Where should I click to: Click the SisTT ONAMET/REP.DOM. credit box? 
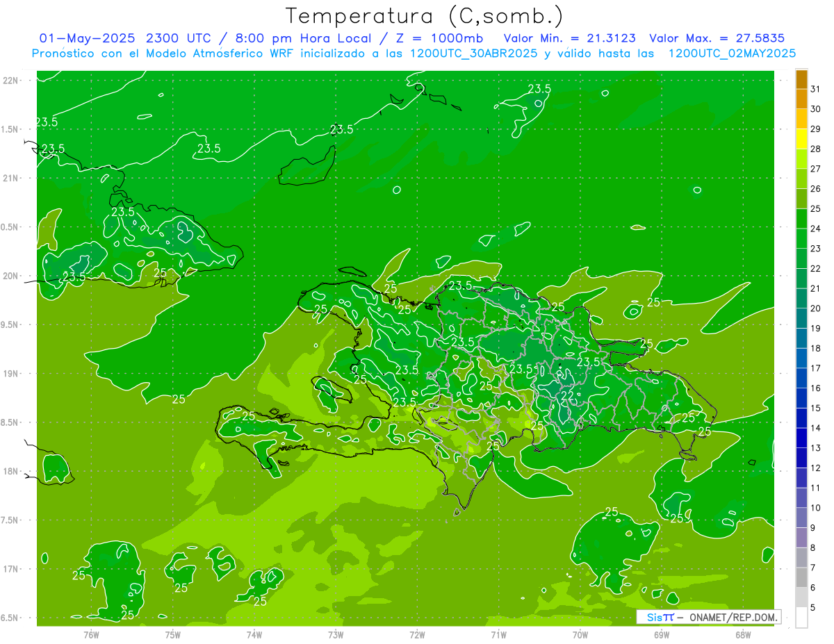708,617
